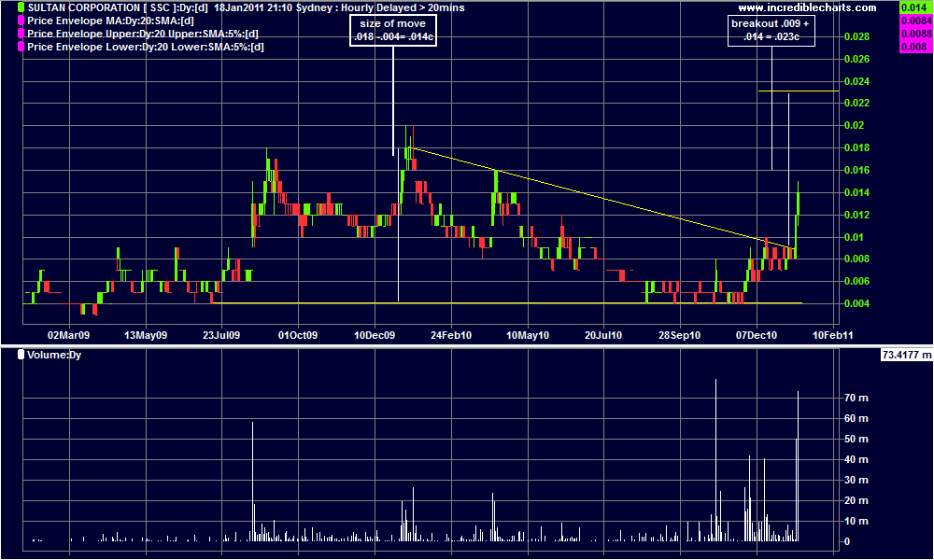This screenshot has height=560, width=934.
Task: Click the 10Feb11 date axis label
Action: (x=833, y=335)
